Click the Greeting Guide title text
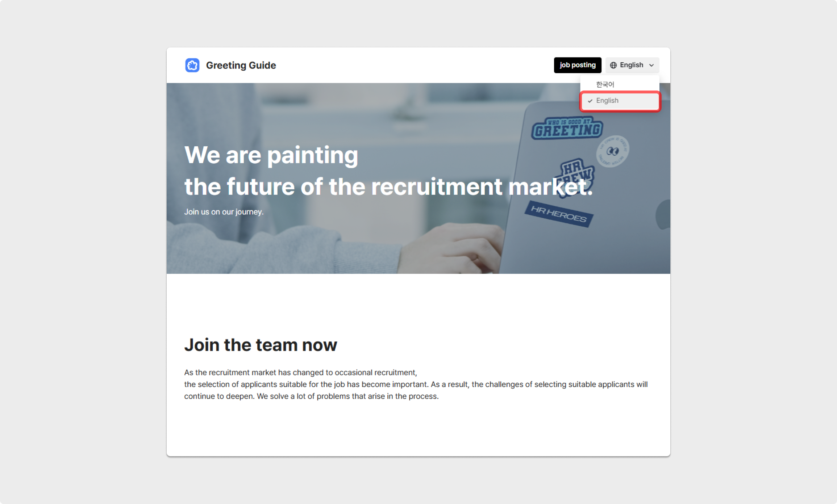The height and width of the screenshot is (504, 837). (x=241, y=65)
